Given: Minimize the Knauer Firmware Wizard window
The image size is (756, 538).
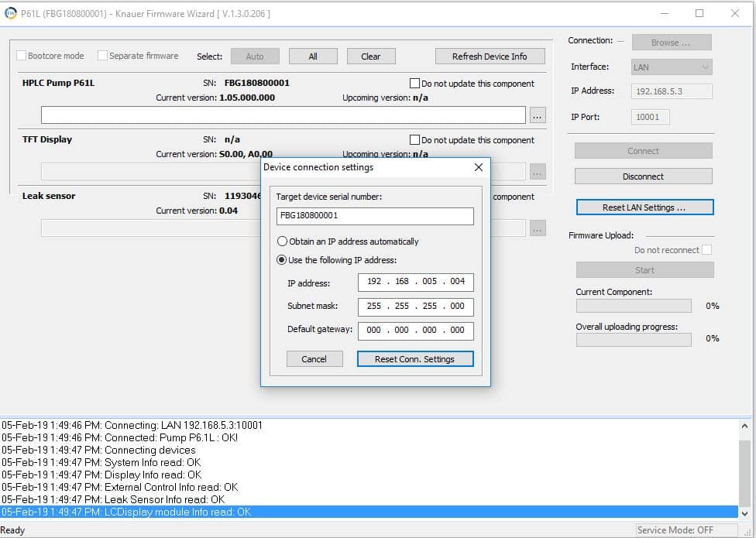Looking at the screenshot, I should [x=665, y=13].
